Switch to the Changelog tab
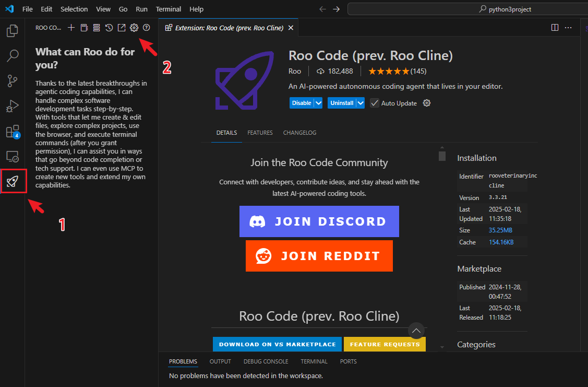The width and height of the screenshot is (588, 387). 299,133
